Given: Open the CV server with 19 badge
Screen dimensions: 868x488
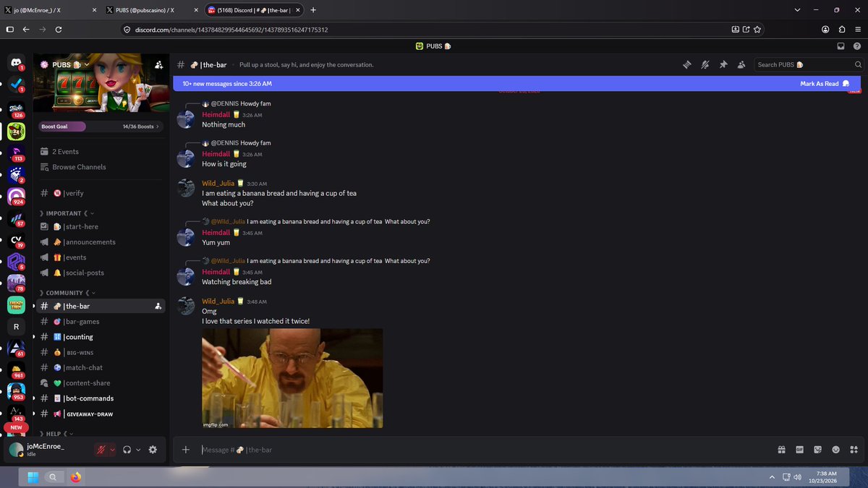Looking at the screenshot, I should coord(16,239).
